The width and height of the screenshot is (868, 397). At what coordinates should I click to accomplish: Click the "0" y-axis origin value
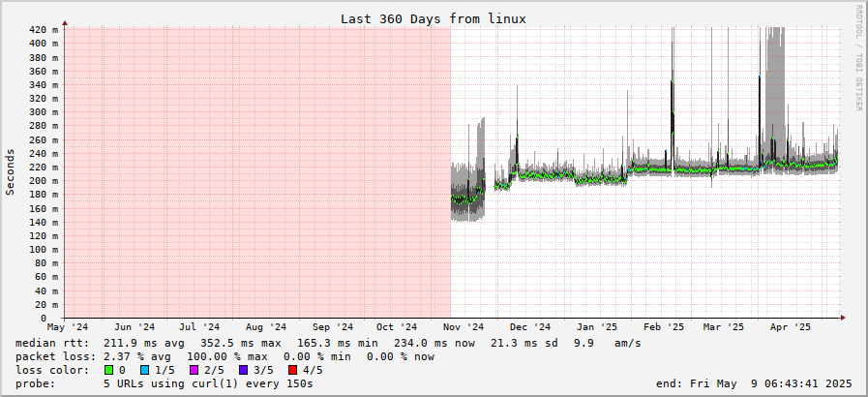(43, 319)
